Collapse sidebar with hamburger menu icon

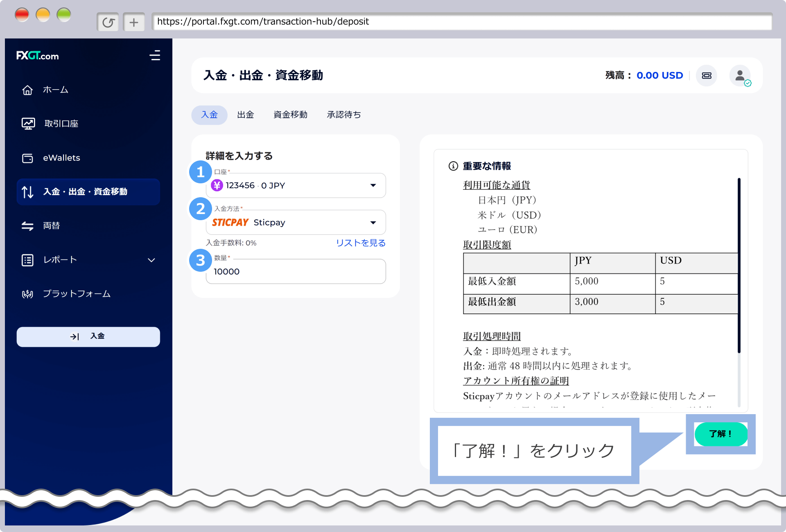(x=155, y=55)
